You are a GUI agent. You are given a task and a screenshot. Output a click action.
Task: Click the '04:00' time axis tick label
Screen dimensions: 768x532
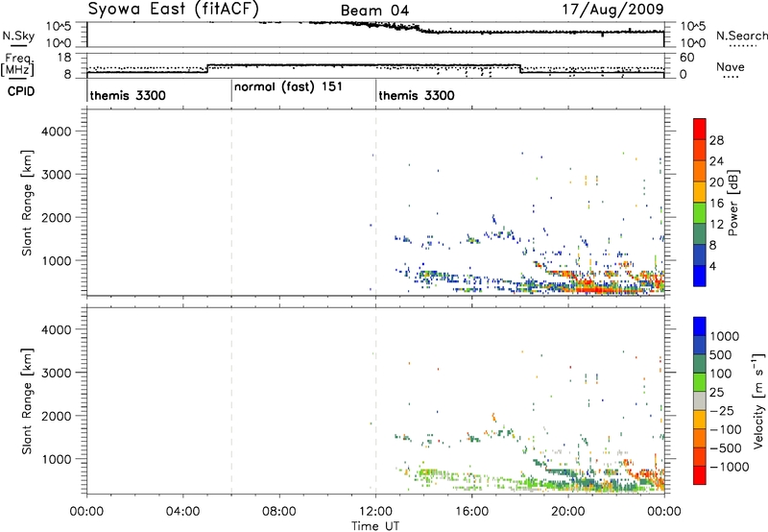tap(182, 512)
